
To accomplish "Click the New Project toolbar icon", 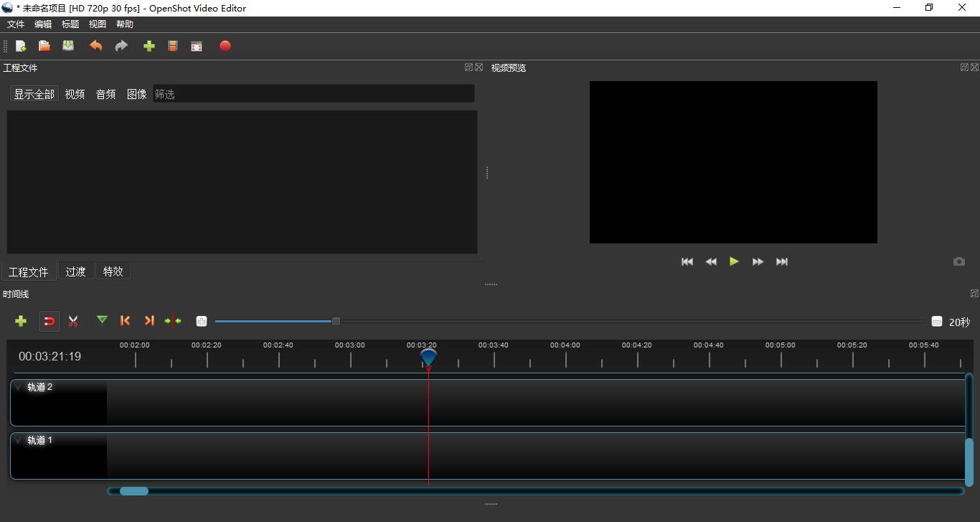I will pyautogui.click(x=21, y=46).
